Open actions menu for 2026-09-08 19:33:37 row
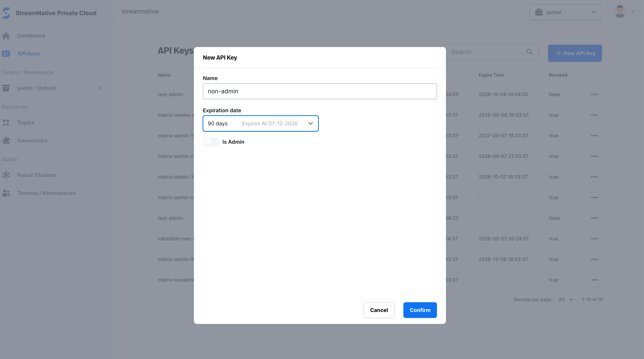644x359 pixels. 594,115
